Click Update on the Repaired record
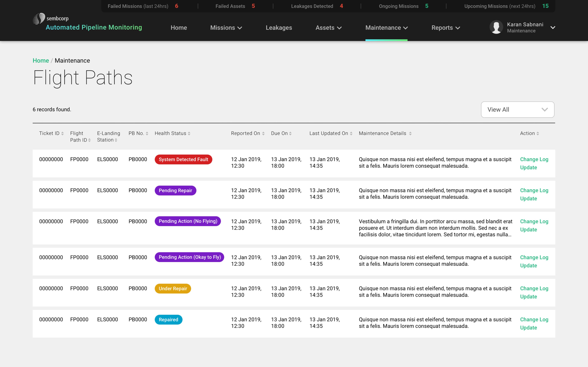588x367 pixels. 528,327
